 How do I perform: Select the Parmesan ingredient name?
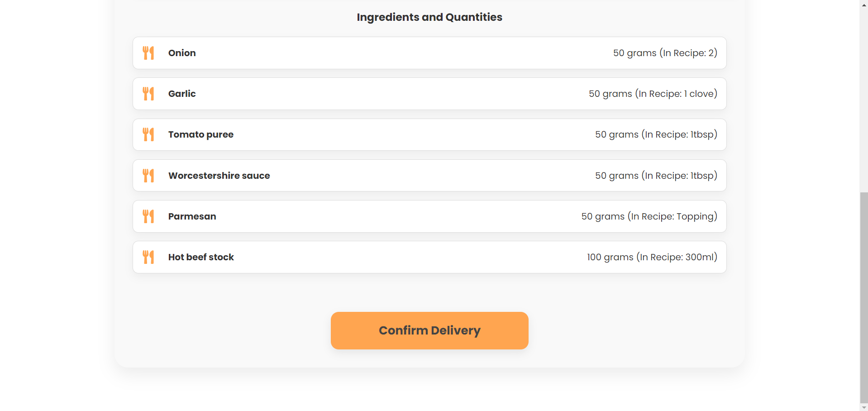point(192,216)
